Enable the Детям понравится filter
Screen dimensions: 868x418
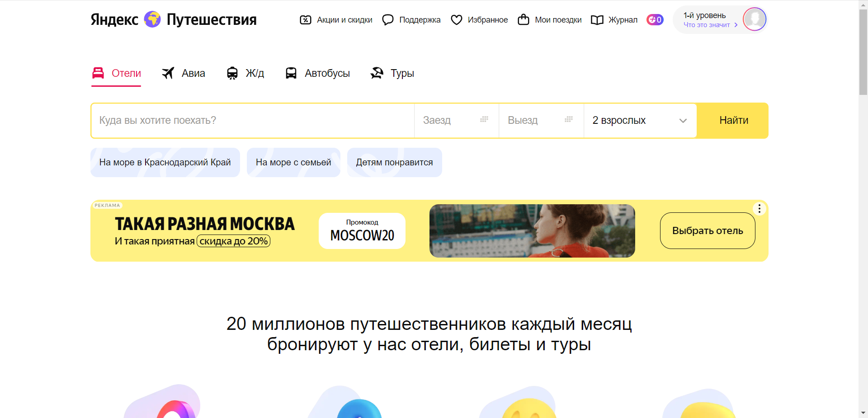point(394,162)
